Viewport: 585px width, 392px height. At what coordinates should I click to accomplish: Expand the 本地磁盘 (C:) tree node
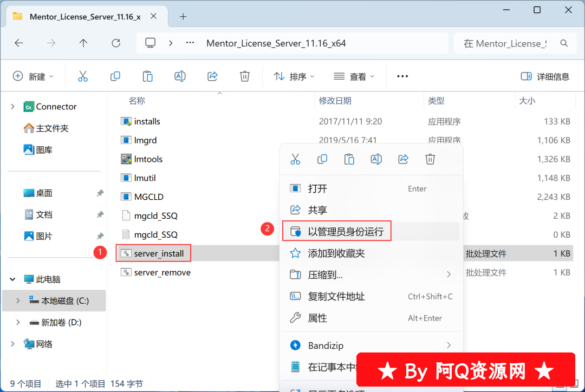(18, 300)
